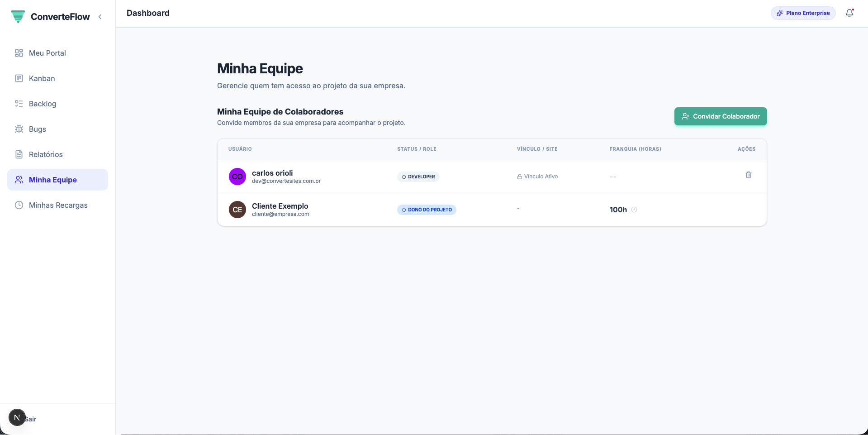Screen dimensions: 868x435
Task: Open Relatórios via its document icon
Action: pyautogui.click(x=19, y=154)
